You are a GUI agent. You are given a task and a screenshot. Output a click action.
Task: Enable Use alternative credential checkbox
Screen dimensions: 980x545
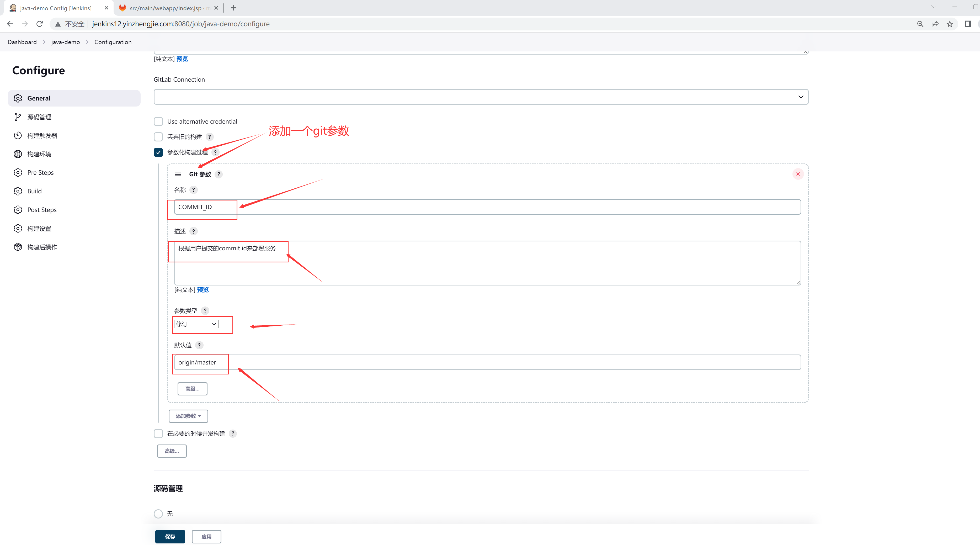[x=158, y=121]
